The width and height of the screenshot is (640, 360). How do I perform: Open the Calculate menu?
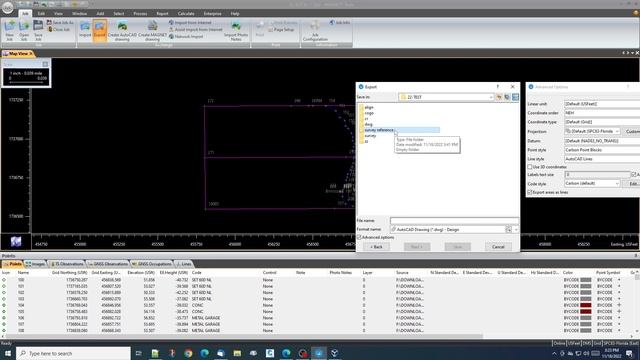tap(186, 13)
